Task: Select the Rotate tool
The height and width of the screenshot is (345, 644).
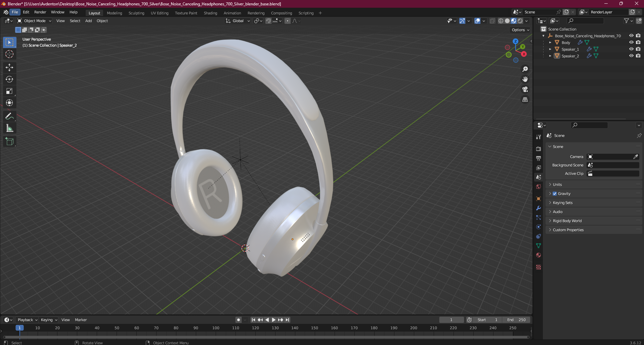Action: pyautogui.click(x=9, y=79)
